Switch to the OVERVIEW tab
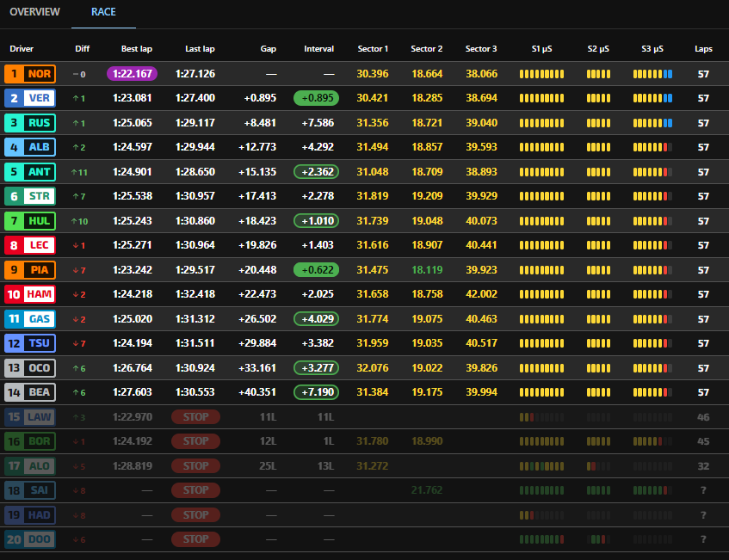Screen dimensions: 729x560 [35, 12]
